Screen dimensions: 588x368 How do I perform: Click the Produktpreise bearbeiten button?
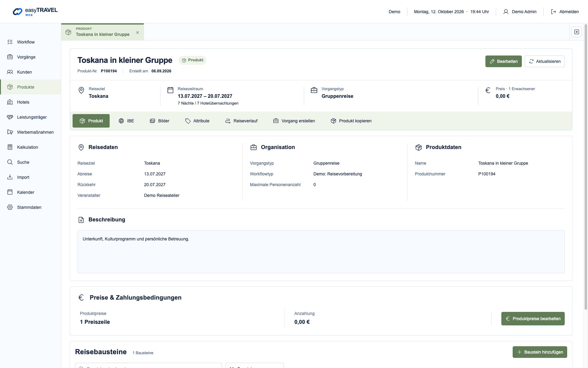point(533,319)
